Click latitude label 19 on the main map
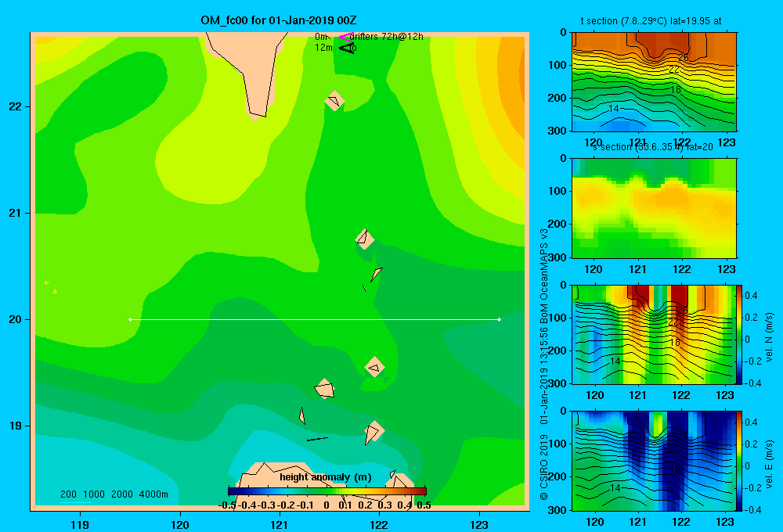The image size is (783, 532). click(16, 426)
